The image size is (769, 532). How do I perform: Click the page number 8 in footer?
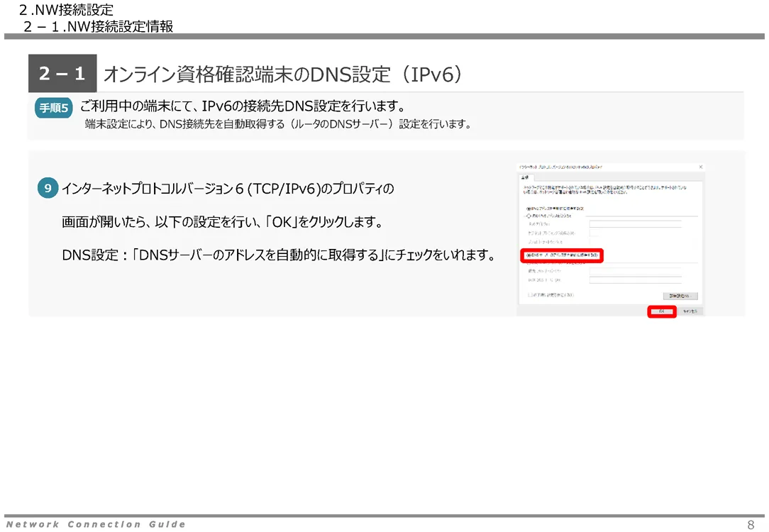pyautogui.click(x=751, y=525)
